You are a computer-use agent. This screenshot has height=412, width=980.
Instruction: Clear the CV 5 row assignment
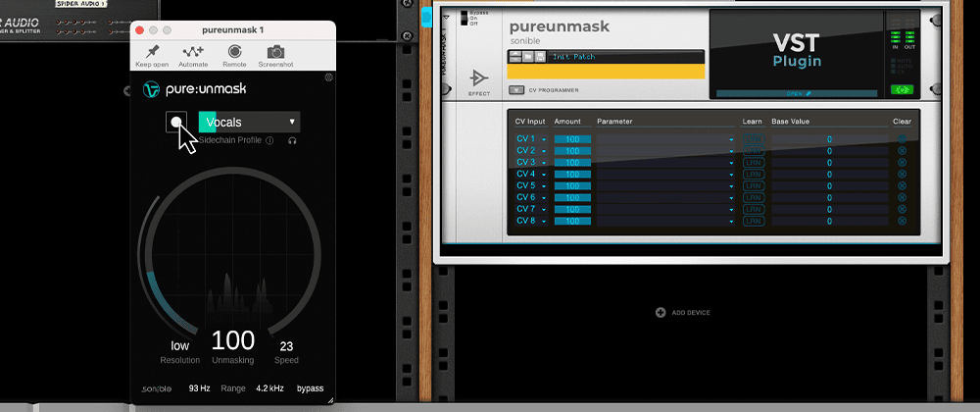click(902, 185)
